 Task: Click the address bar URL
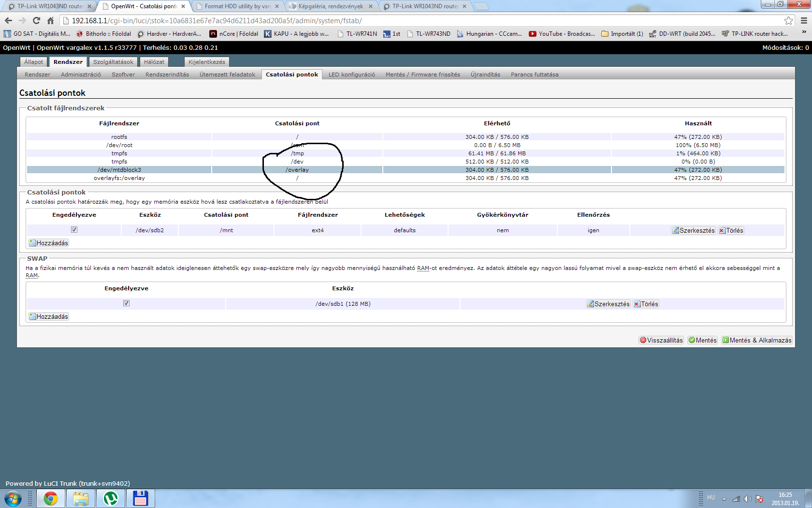point(217,21)
